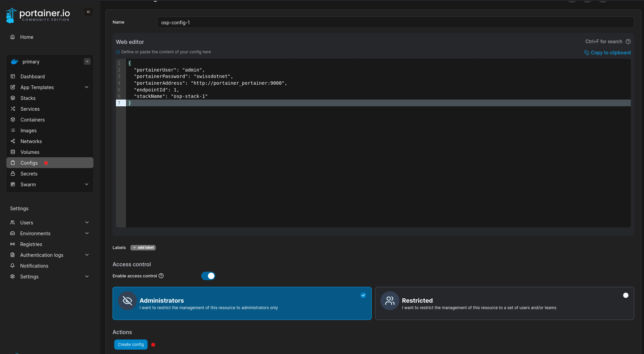Click the Notifications bell icon
The image size is (644, 354).
pos(12,266)
